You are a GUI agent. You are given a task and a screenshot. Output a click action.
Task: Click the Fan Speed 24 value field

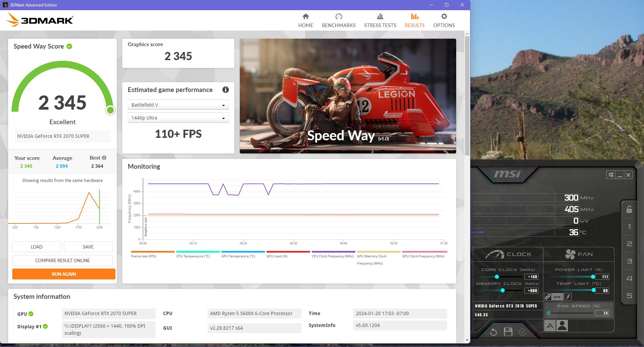602,313
